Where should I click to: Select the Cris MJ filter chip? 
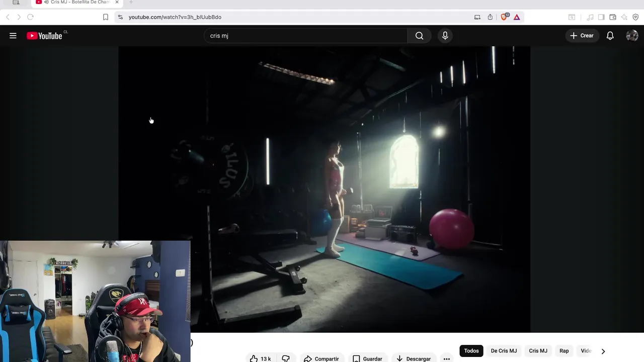pos(538,351)
